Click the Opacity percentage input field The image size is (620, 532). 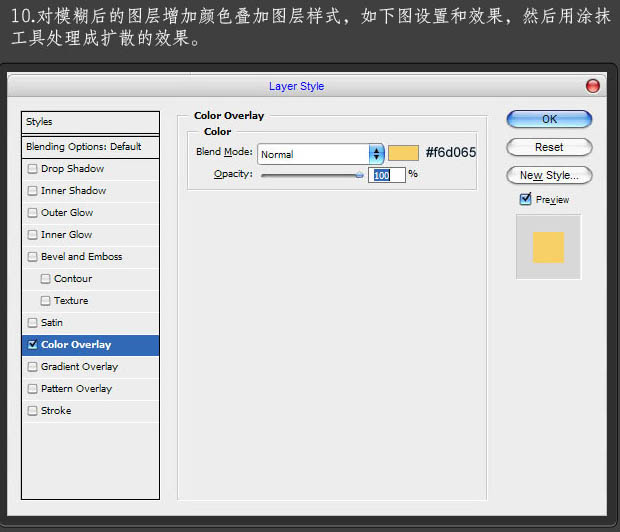[387, 175]
